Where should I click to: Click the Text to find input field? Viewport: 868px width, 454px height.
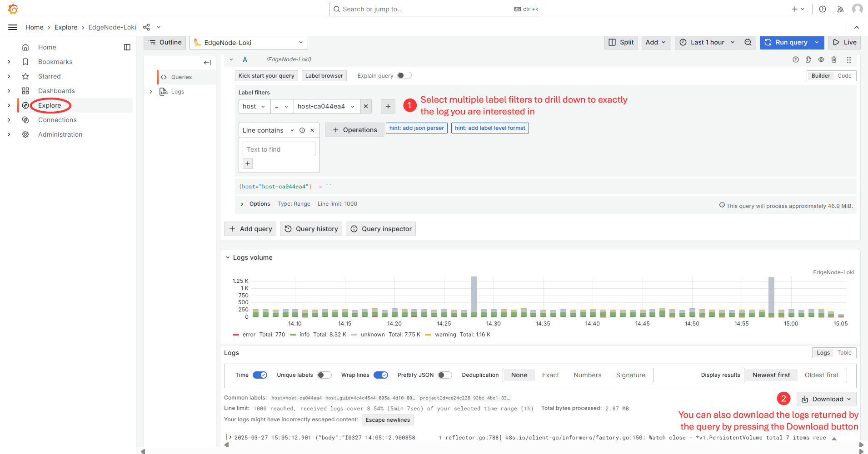click(279, 149)
